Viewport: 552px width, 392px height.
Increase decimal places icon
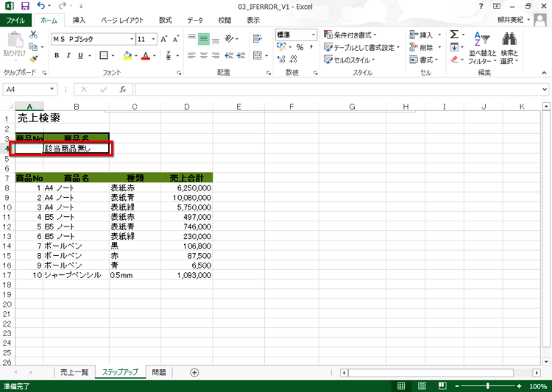pos(281,59)
